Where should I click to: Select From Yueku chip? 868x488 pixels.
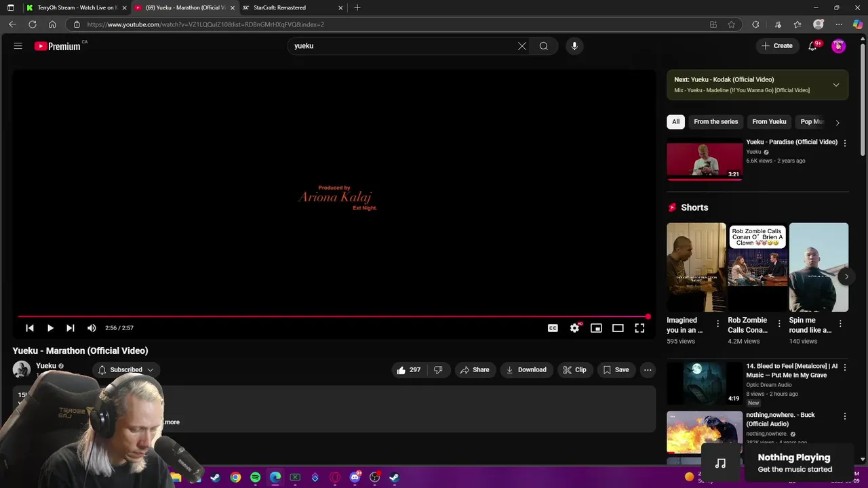[769, 122]
